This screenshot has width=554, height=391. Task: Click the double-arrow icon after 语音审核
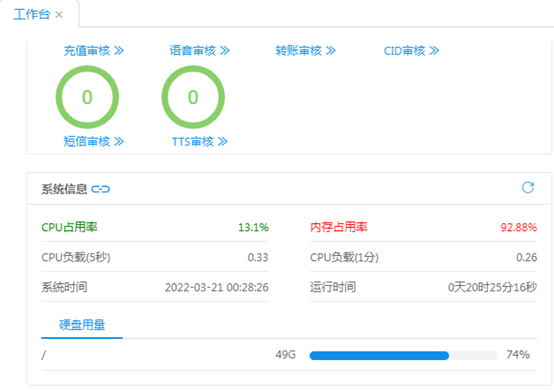pos(225,51)
